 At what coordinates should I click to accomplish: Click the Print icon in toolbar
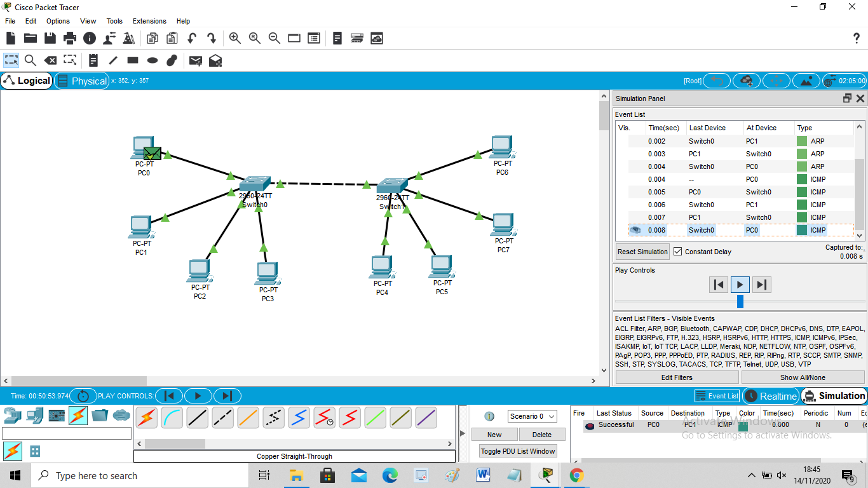[70, 38]
